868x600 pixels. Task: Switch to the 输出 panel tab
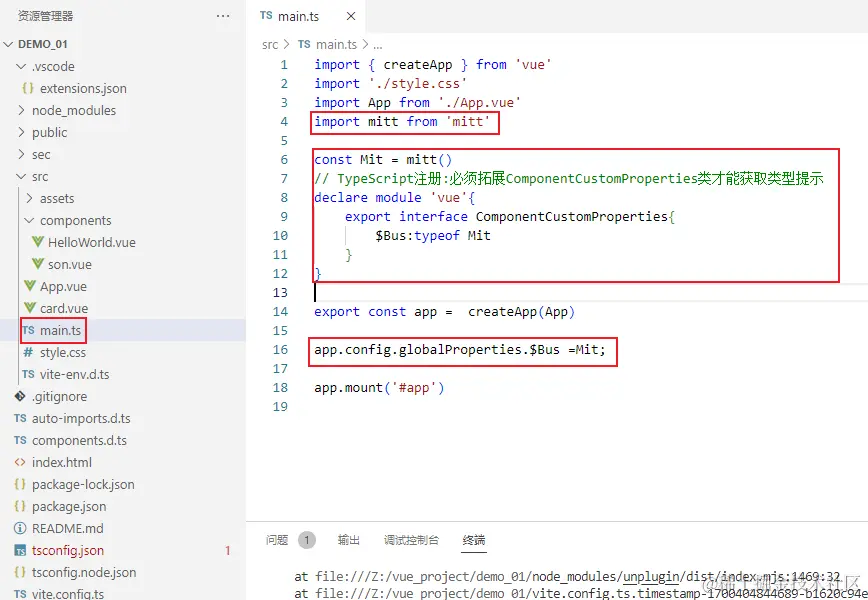(349, 540)
